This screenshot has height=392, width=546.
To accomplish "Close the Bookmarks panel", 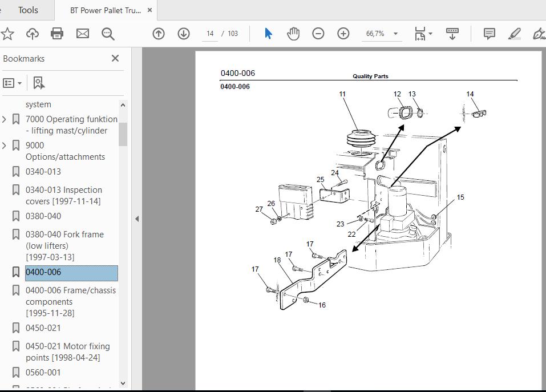I will (115, 58).
